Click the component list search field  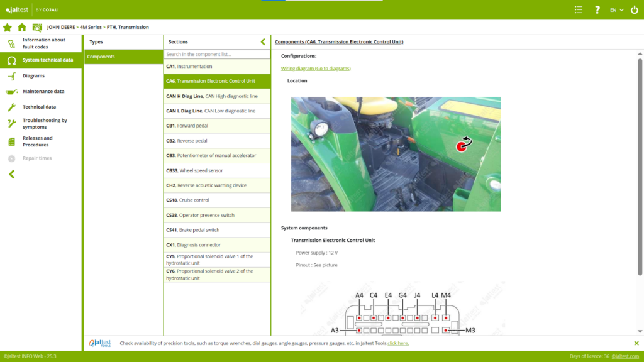pyautogui.click(x=216, y=55)
